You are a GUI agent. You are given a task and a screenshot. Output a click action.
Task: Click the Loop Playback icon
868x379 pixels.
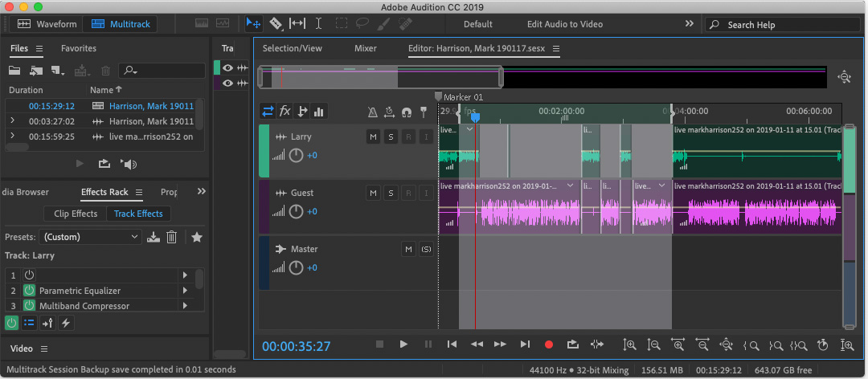point(573,344)
